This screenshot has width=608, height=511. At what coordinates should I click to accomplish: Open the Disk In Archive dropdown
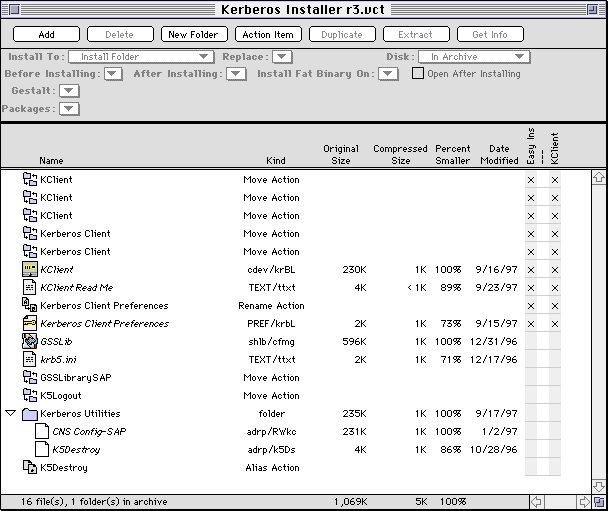tap(473, 57)
